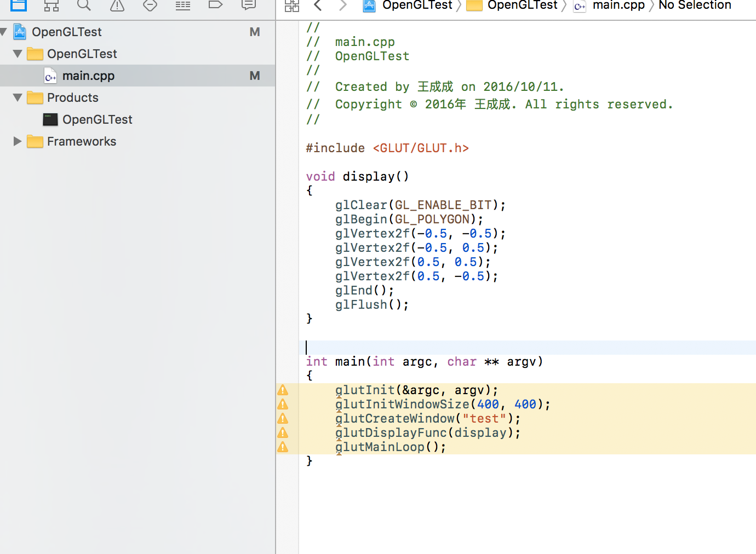Click the "glVertex2f(-0.5, -0.5);" line
Screen dimensions: 756x554
[x=420, y=233]
